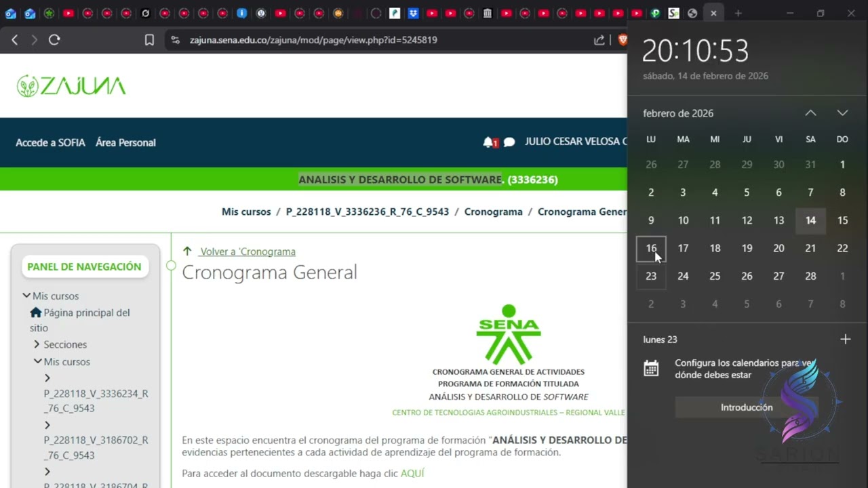868x488 pixels.
Task: Open user menu JULIO CESAR VELOSA
Action: (576, 142)
